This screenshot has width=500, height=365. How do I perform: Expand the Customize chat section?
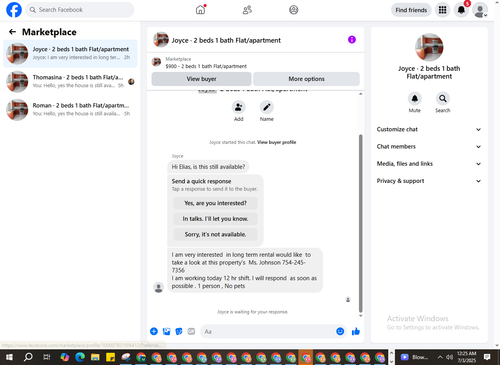point(429,129)
